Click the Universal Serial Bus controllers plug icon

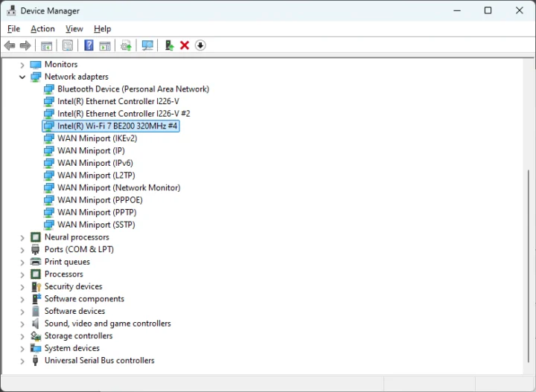coord(35,361)
